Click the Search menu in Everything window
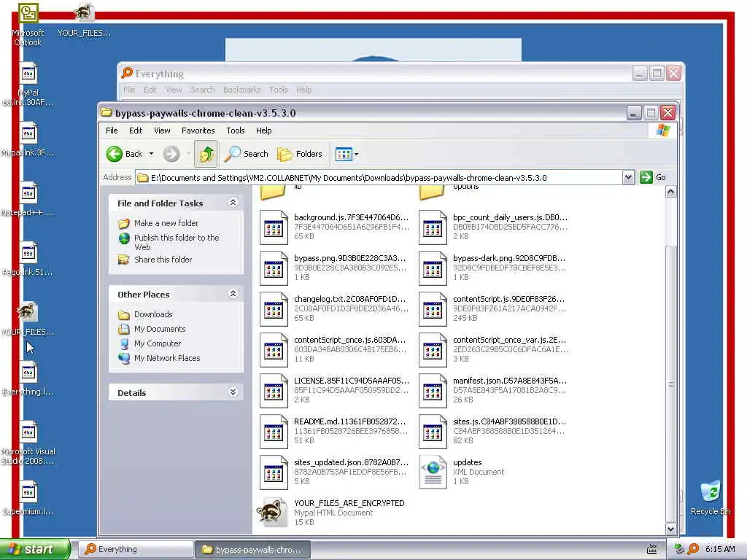This screenshot has width=747, height=560. tap(203, 90)
